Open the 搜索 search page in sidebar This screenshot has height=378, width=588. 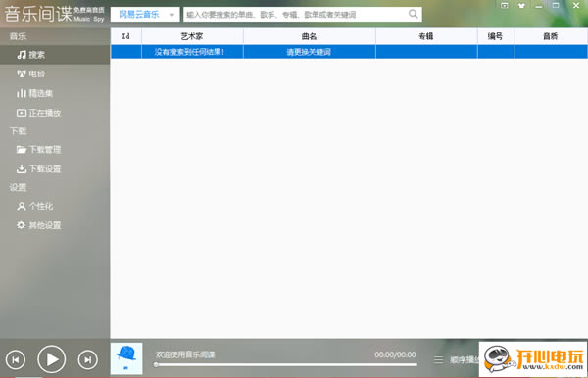pos(55,55)
